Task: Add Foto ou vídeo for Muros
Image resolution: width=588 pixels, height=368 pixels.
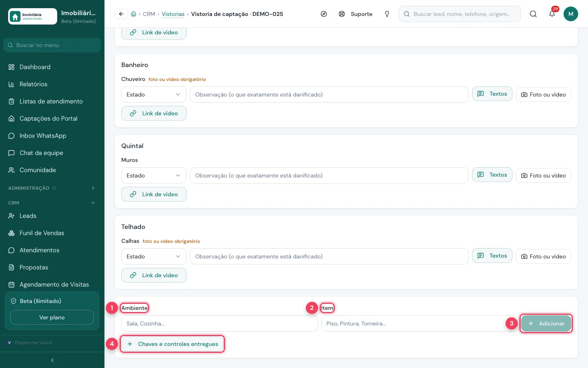Action: pyautogui.click(x=543, y=175)
